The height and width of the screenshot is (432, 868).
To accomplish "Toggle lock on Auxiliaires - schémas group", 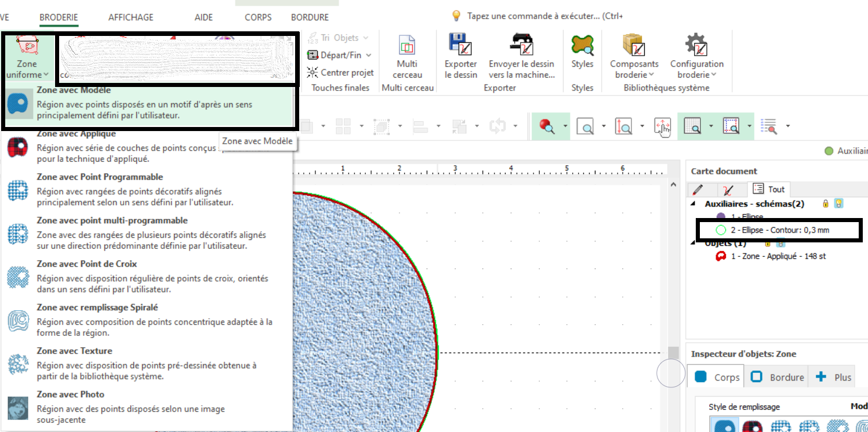I will (x=825, y=204).
